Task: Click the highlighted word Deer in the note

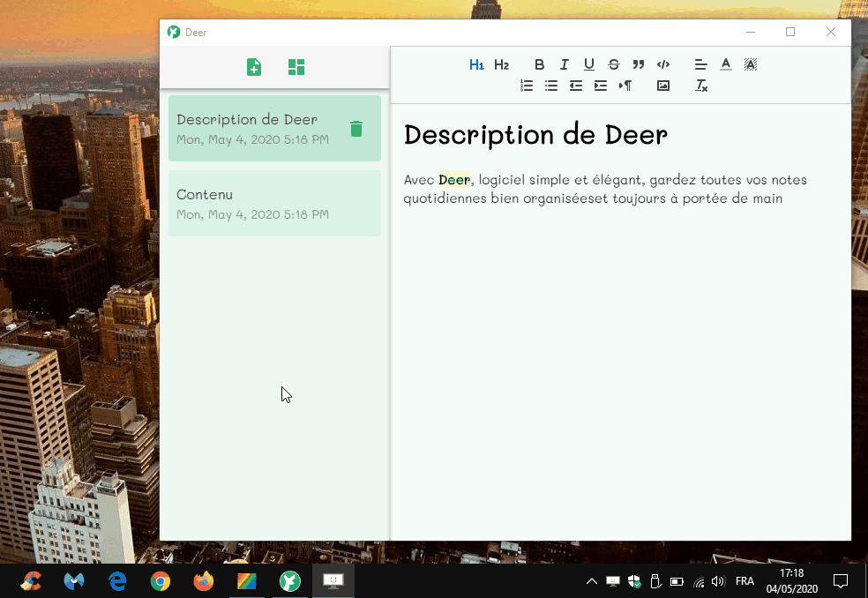Action: [x=454, y=180]
